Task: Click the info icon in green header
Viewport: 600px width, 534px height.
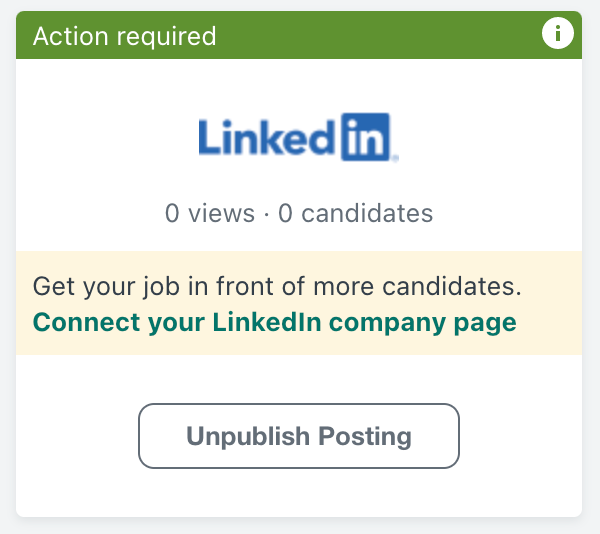Action: pos(558,33)
